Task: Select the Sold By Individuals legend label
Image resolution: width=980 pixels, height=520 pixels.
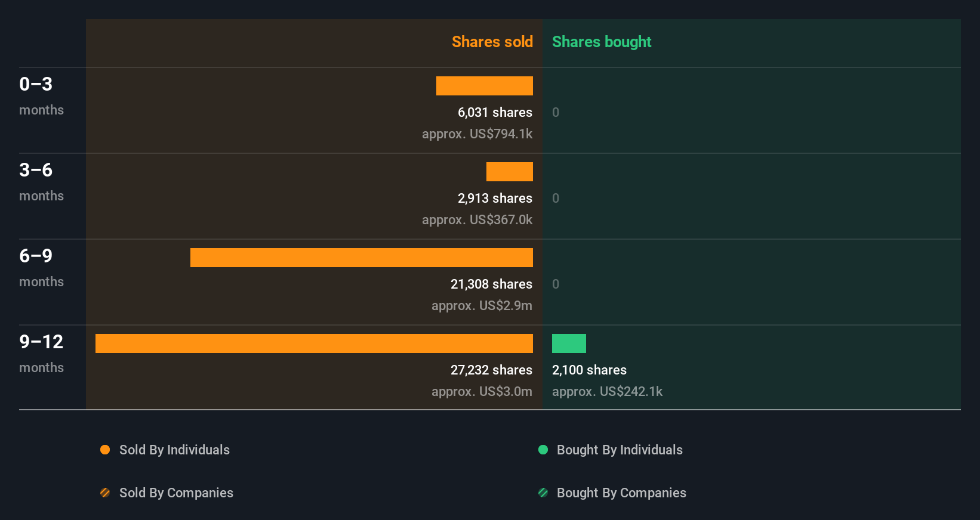Action: 174,450
